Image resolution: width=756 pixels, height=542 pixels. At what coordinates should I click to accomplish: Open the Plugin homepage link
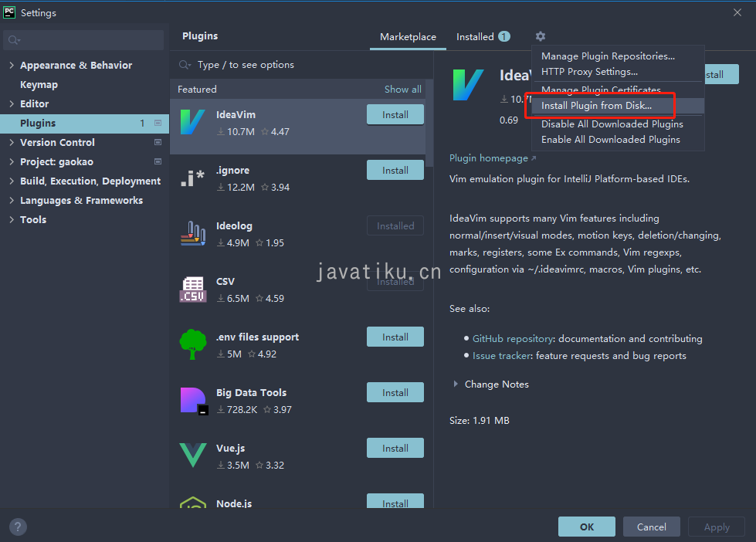(x=492, y=158)
